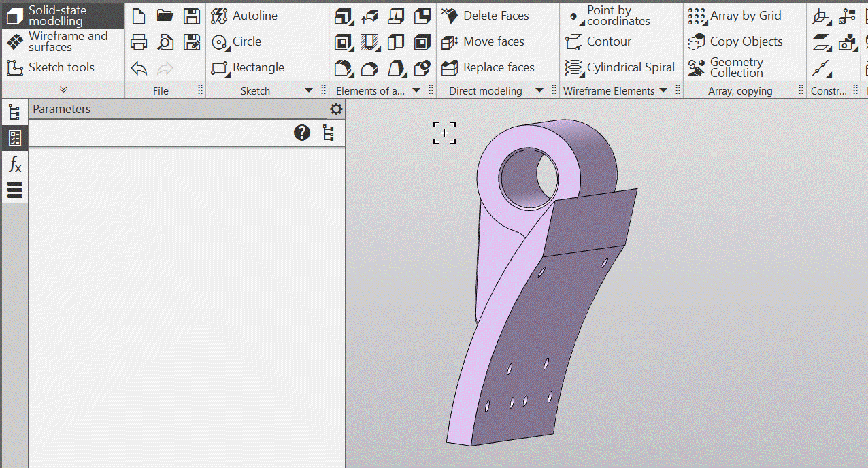Click the Copy Objects button
This screenshot has height=468, width=868.
735,42
